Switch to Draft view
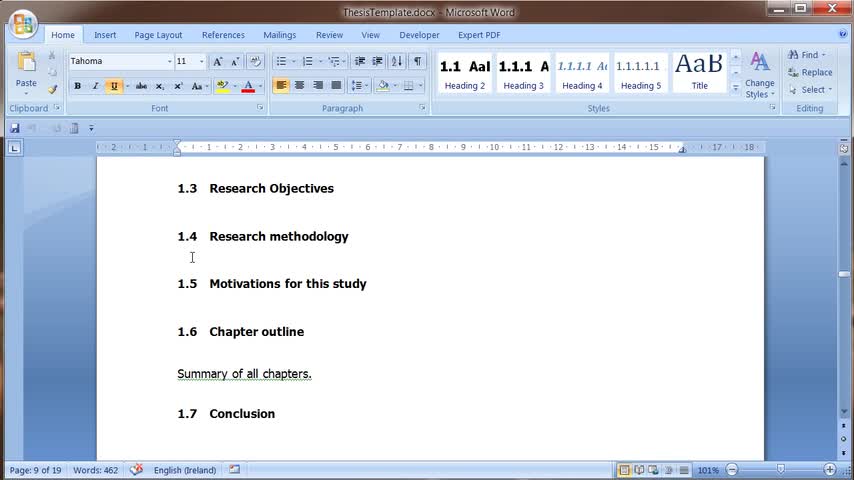854x480 pixels. 684,470
